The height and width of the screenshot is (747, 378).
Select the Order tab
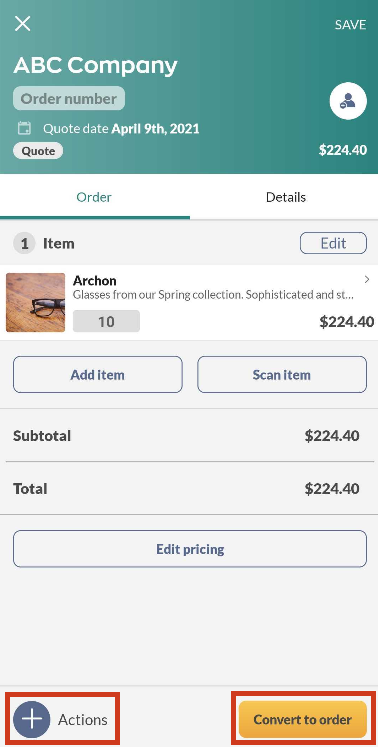pos(94,197)
